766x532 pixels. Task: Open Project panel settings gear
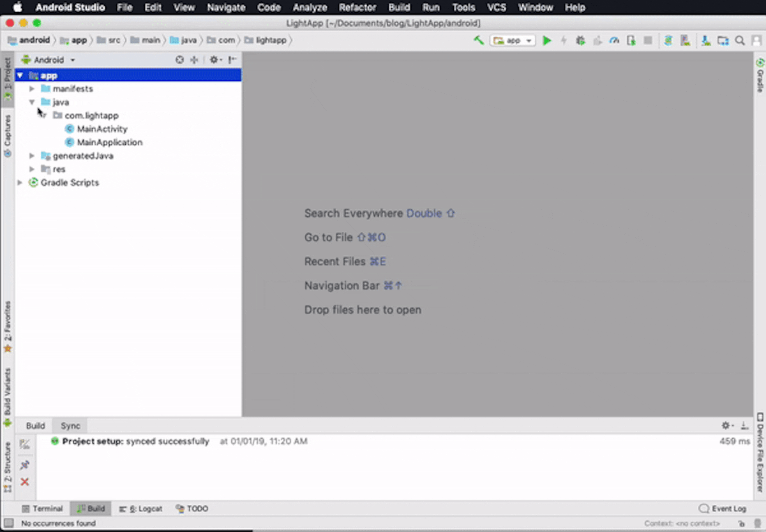pyautogui.click(x=214, y=60)
